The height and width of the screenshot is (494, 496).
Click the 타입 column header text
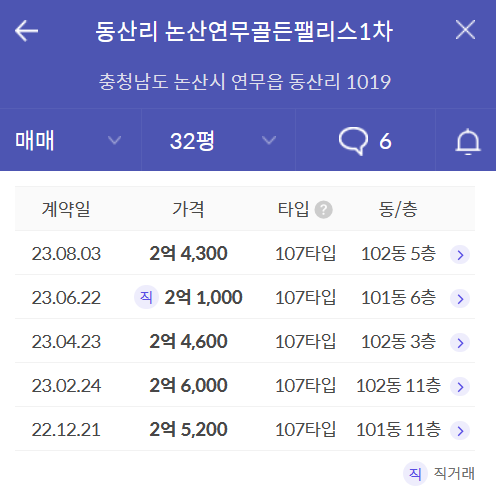293,209
